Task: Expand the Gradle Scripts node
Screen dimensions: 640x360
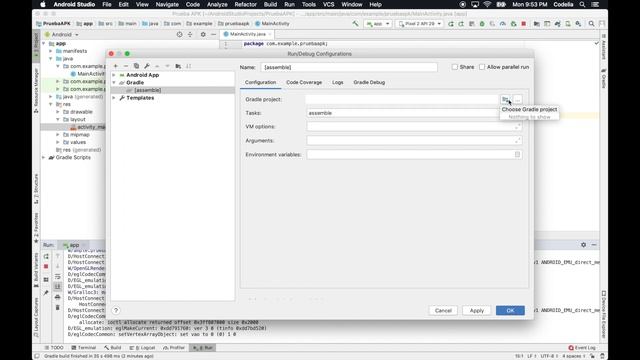Action: coord(44,158)
